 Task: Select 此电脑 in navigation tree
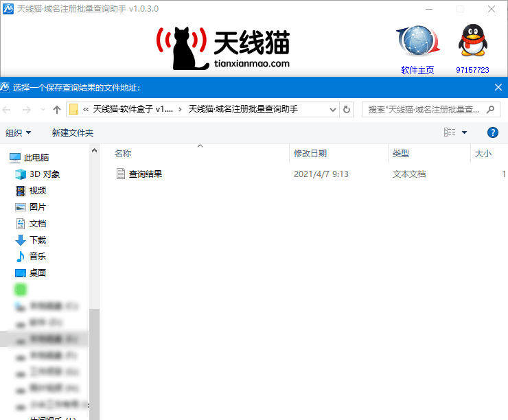click(36, 158)
